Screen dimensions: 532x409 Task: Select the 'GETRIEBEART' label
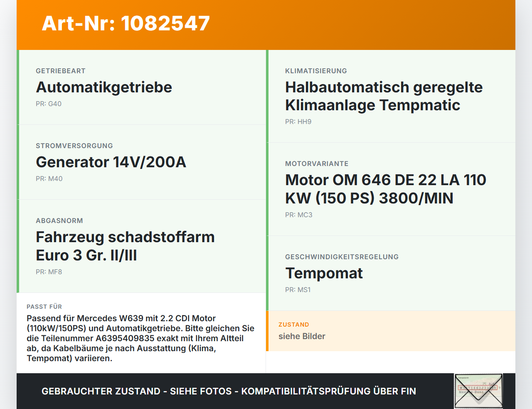pyautogui.click(x=61, y=71)
